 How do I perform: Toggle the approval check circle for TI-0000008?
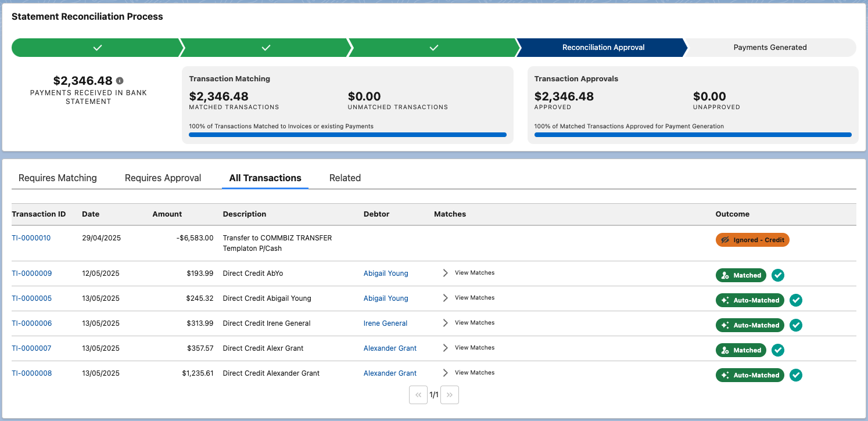pos(796,375)
